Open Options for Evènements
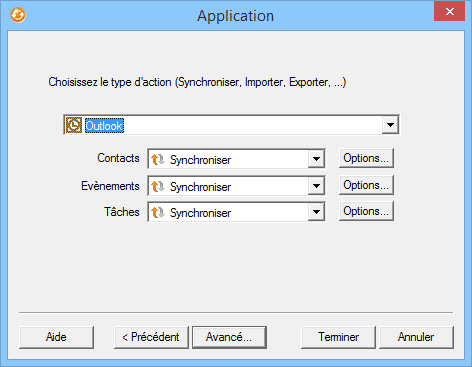 pyautogui.click(x=366, y=185)
